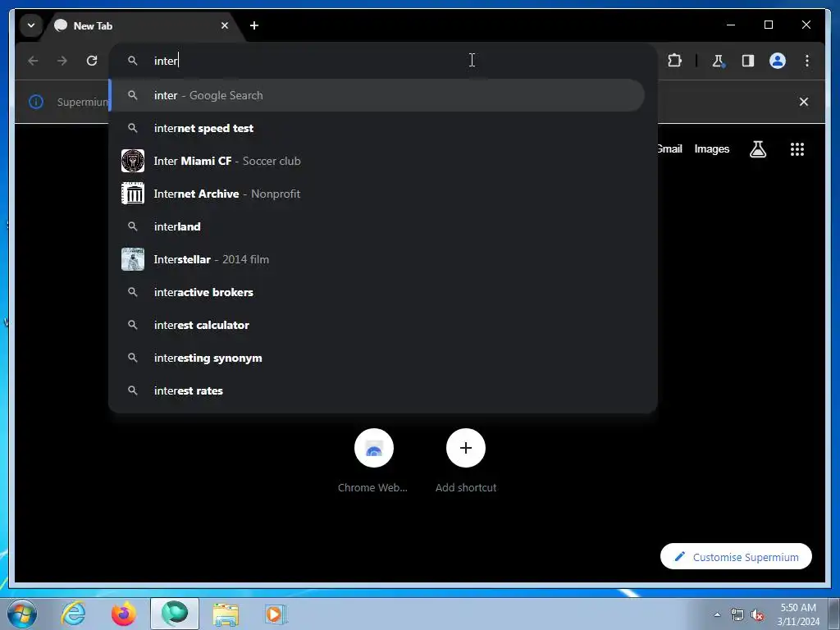
Task: Click the Interstellar poster thumbnail
Action: (133, 259)
